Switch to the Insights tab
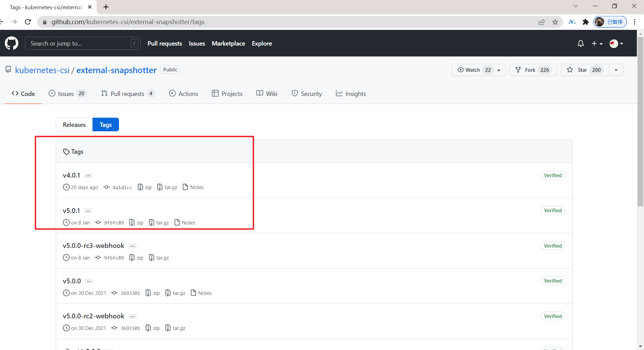The image size is (644, 350). [x=351, y=94]
